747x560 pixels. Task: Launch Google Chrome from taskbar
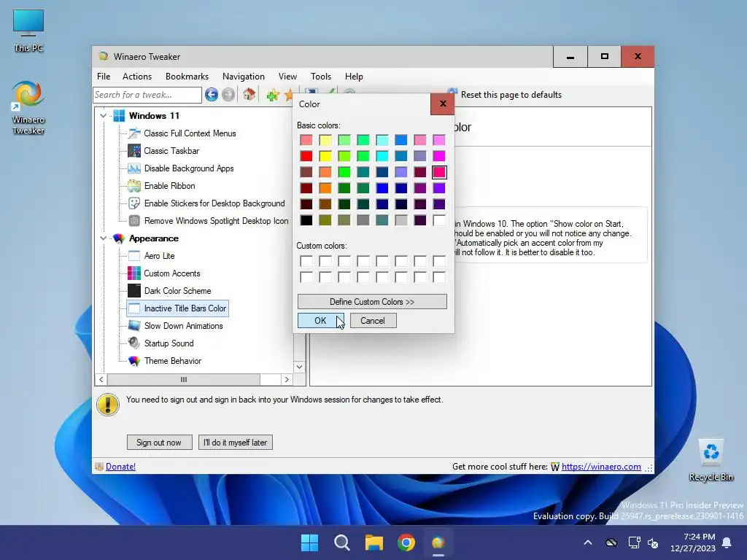click(x=406, y=542)
